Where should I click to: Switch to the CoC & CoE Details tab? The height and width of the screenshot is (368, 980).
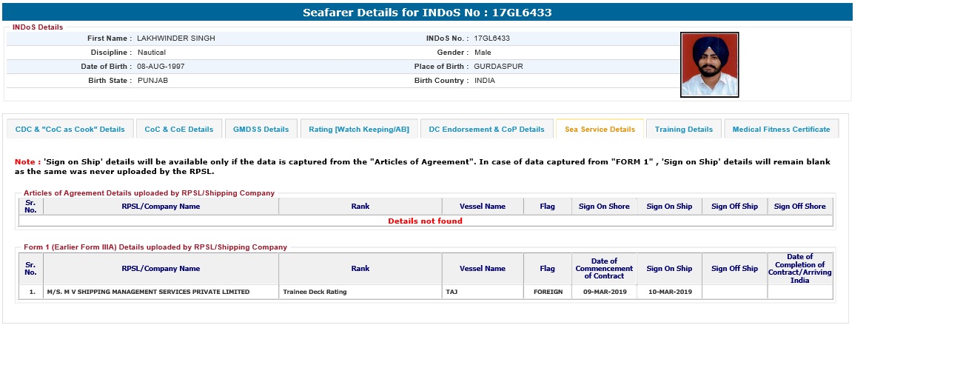pos(179,129)
